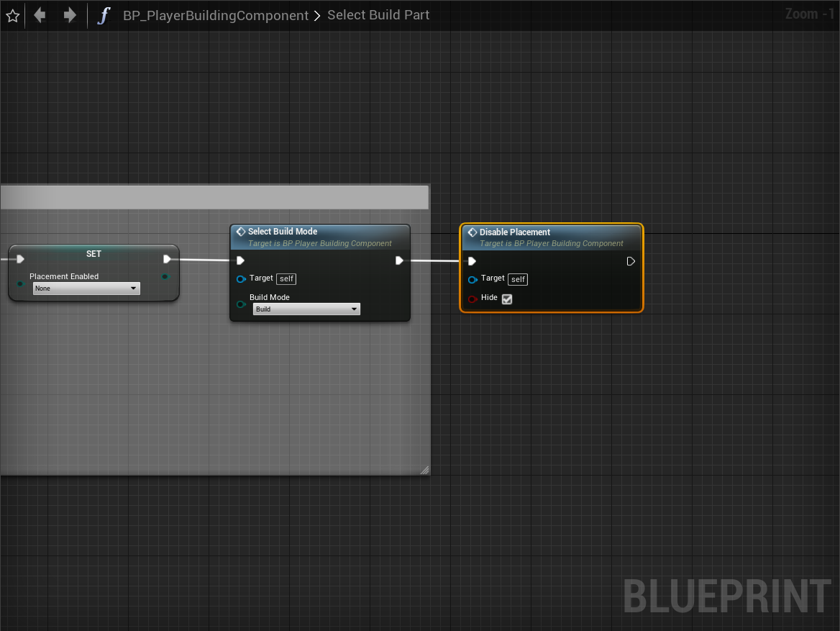Click Placement Enabled input pin on SET
The height and width of the screenshot is (631, 840).
pyautogui.click(x=20, y=283)
